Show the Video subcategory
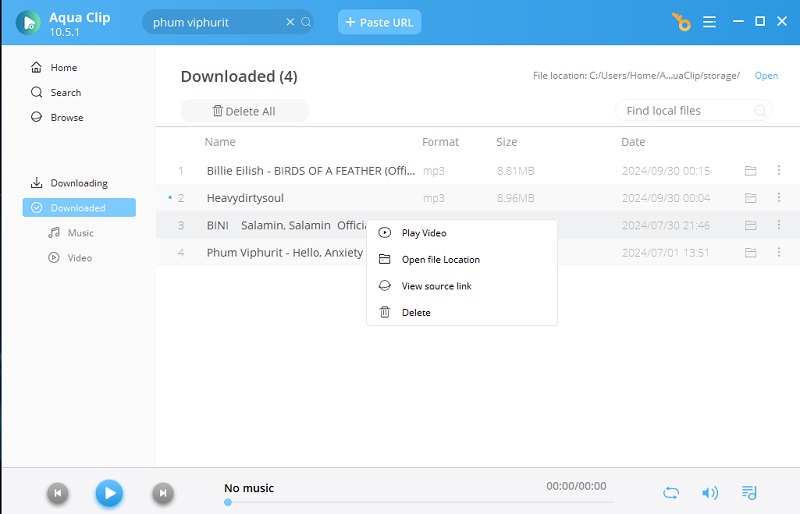Image resolution: width=800 pixels, height=514 pixels. [x=70, y=258]
